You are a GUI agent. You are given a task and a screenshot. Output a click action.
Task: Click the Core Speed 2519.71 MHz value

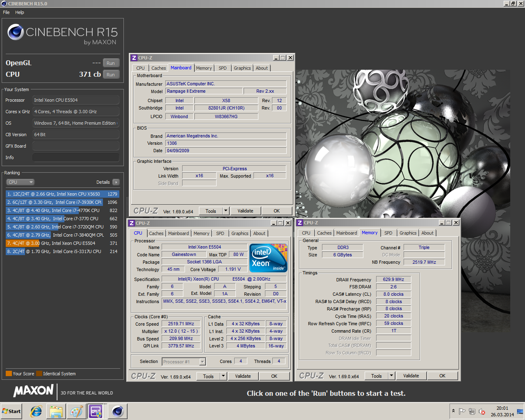[x=181, y=324]
